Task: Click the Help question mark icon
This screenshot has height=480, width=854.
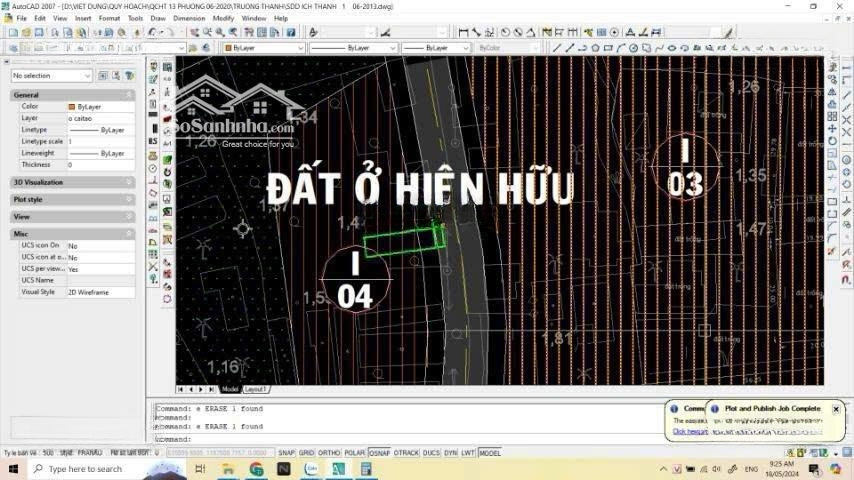Action: click(x=291, y=33)
